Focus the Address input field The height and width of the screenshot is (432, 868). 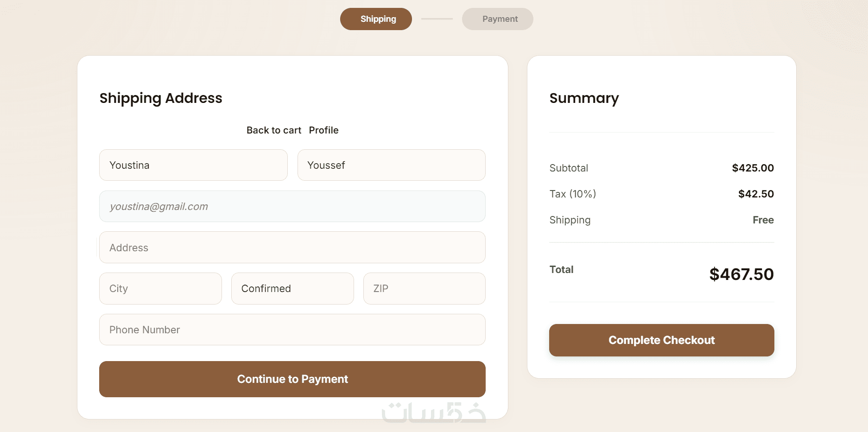[x=292, y=248]
